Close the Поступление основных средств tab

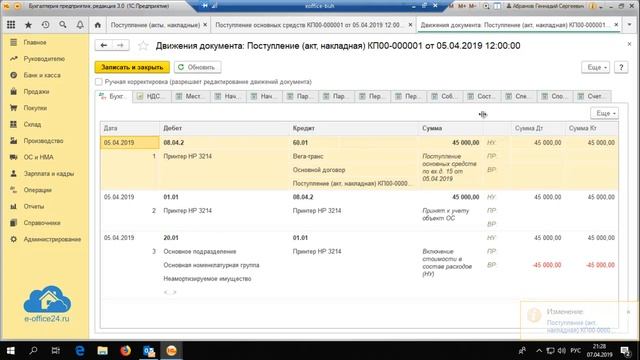410,25
